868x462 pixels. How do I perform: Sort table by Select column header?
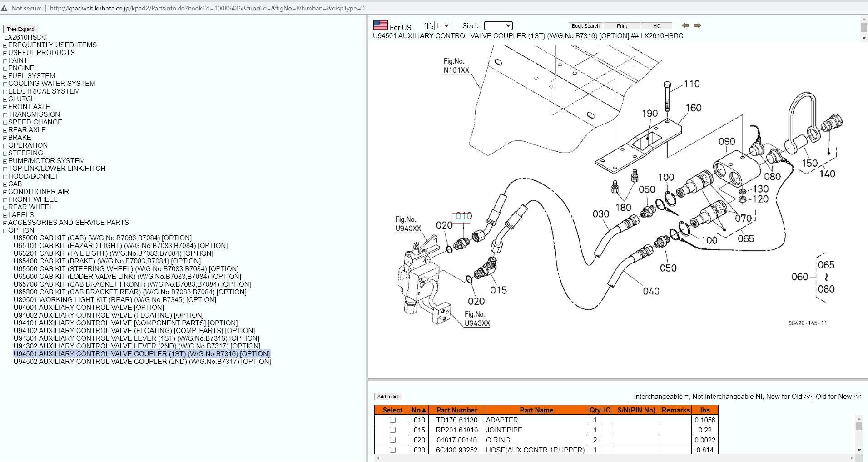pyautogui.click(x=392, y=410)
